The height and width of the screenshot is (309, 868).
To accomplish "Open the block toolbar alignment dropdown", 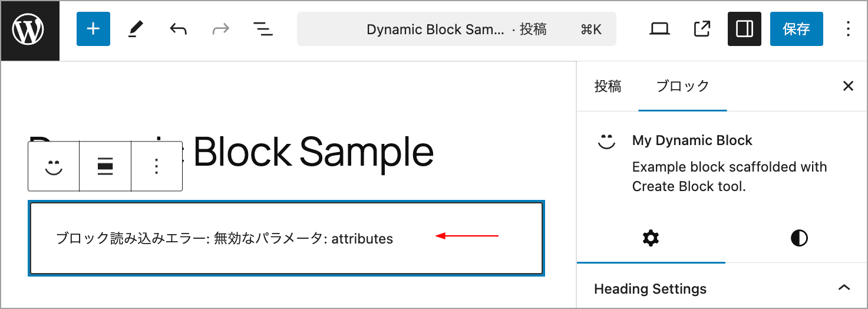I will (x=105, y=167).
